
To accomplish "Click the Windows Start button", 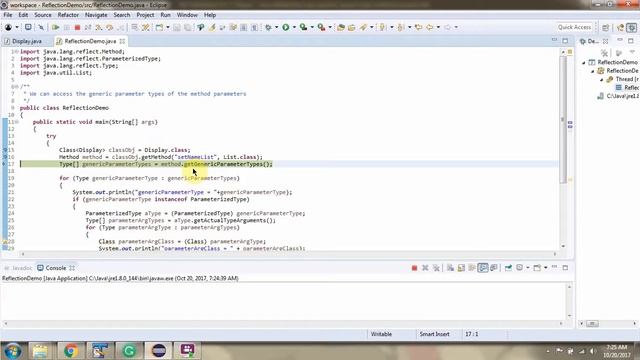I will (x=12, y=351).
